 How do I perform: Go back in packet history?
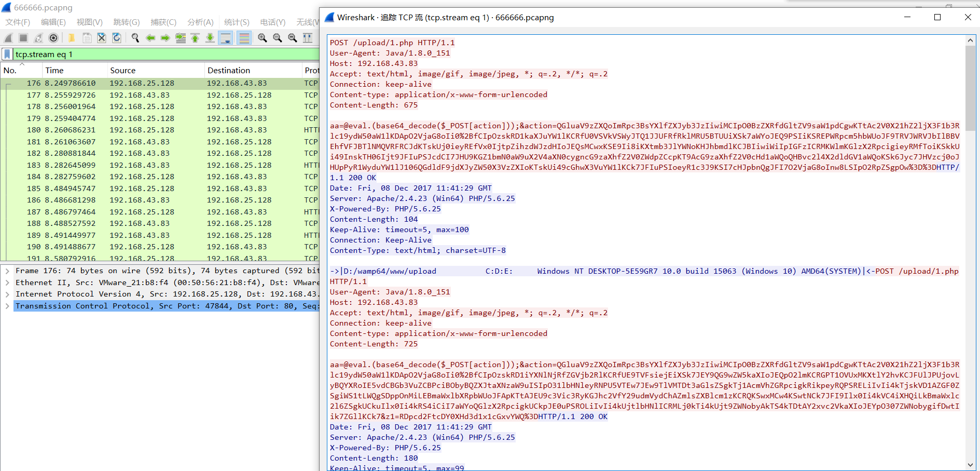coord(150,38)
